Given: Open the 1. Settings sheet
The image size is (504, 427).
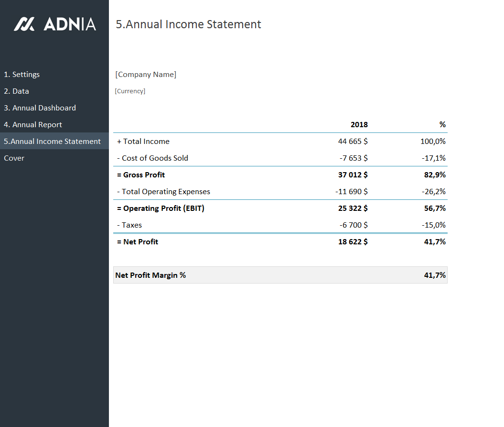Looking at the screenshot, I should [x=22, y=75].
